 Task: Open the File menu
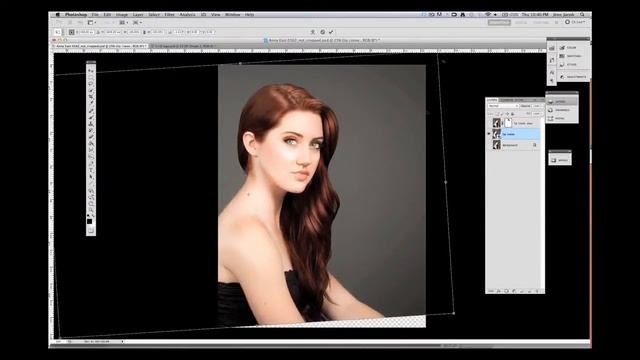pyautogui.click(x=95, y=15)
